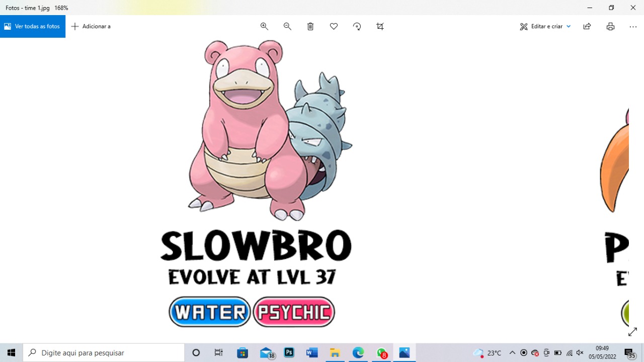
Task: Zoom out of the photo
Action: click(287, 26)
